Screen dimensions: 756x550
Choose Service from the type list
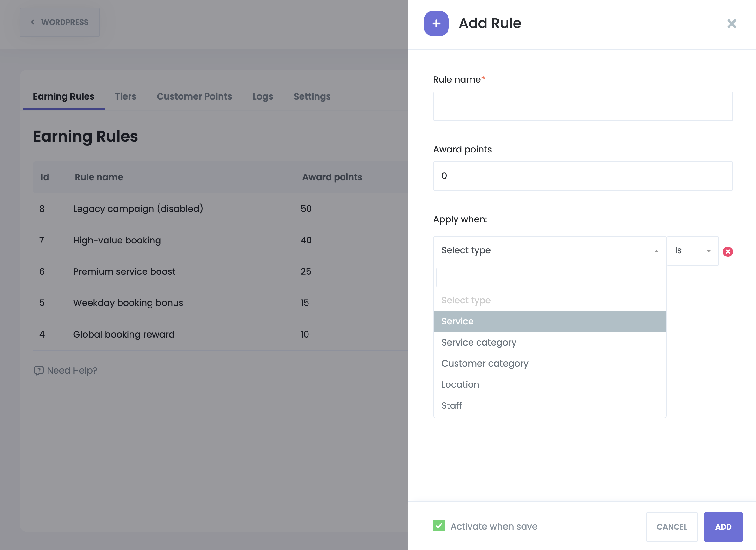point(549,321)
